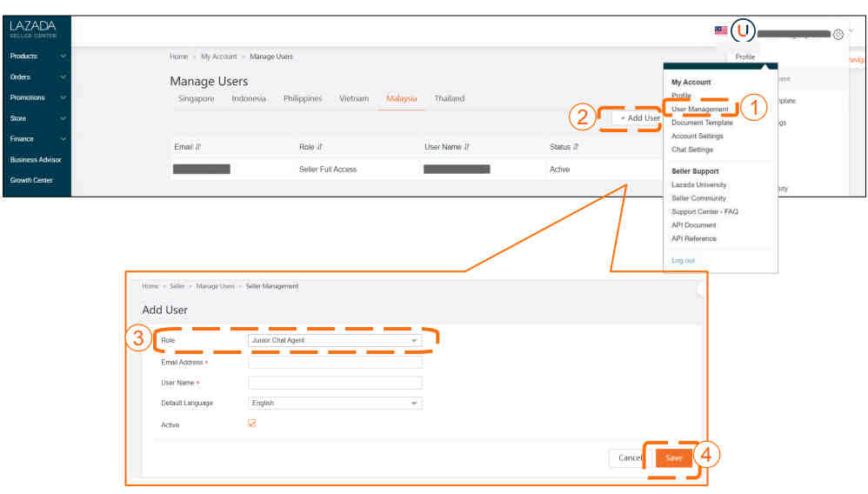Open the Role dropdown showing Junior Chat Agent
The image size is (868, 494).
(335, 341)
